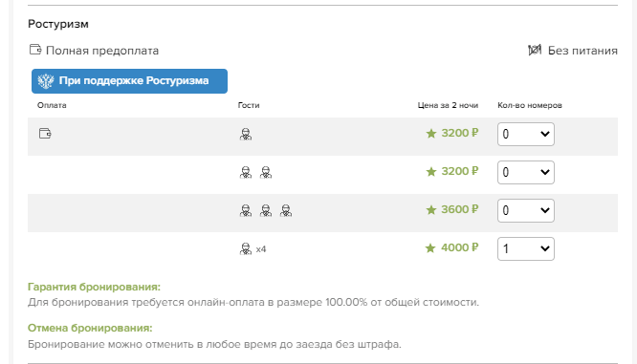Click the crossed cutlery Без питания icon

(x=535, y=50)
